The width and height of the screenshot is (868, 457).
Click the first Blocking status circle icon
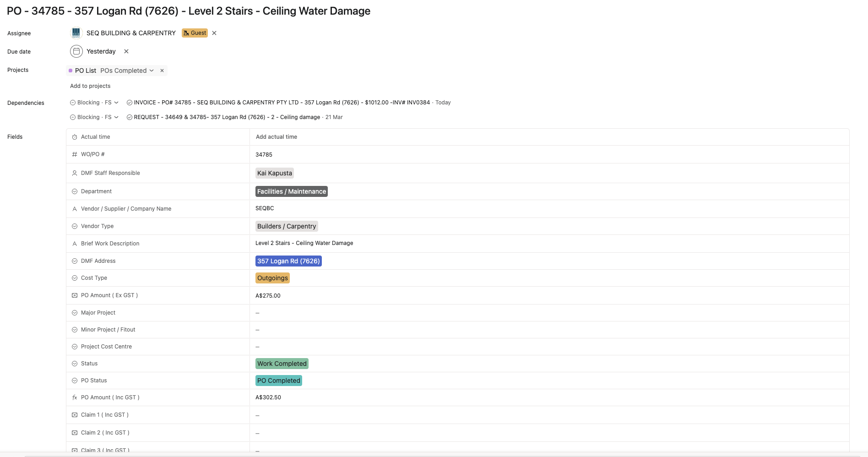pos(73,103)
